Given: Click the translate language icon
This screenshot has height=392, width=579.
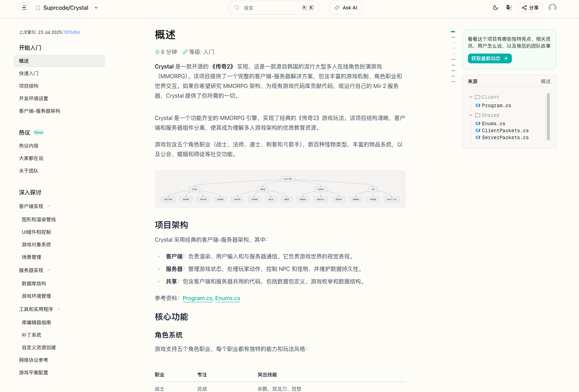Looking at the screenshot, I should click(509, 8).
